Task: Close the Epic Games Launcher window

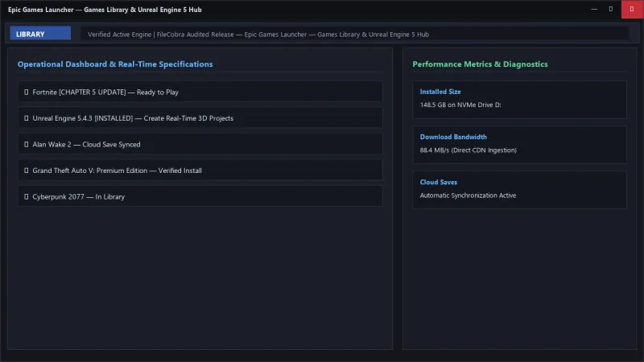Action: click(x=632, y=9)
